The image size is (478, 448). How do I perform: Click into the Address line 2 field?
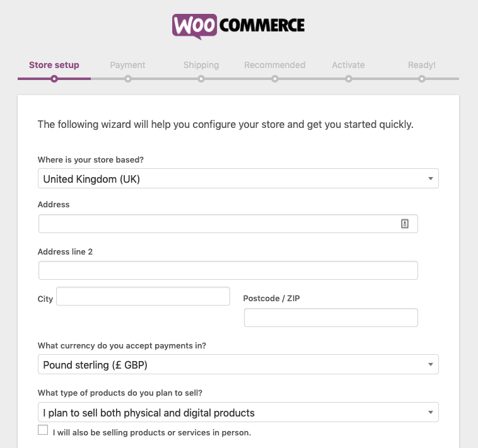click(x=228, y=270)
